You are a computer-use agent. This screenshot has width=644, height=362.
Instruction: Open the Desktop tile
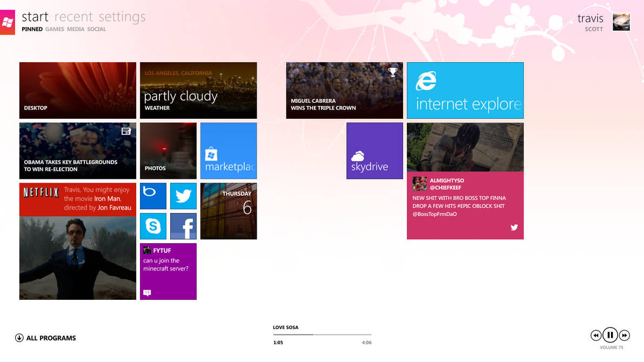[77, 90]
